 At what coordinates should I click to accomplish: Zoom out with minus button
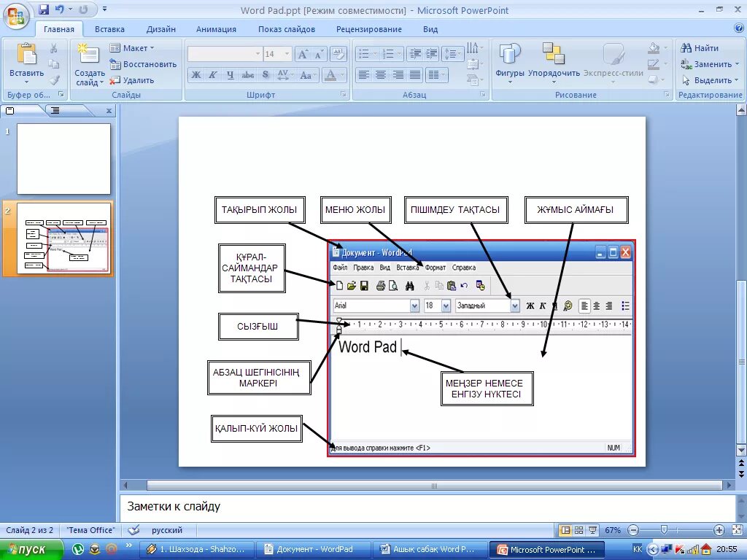click(x=633, y=530)
